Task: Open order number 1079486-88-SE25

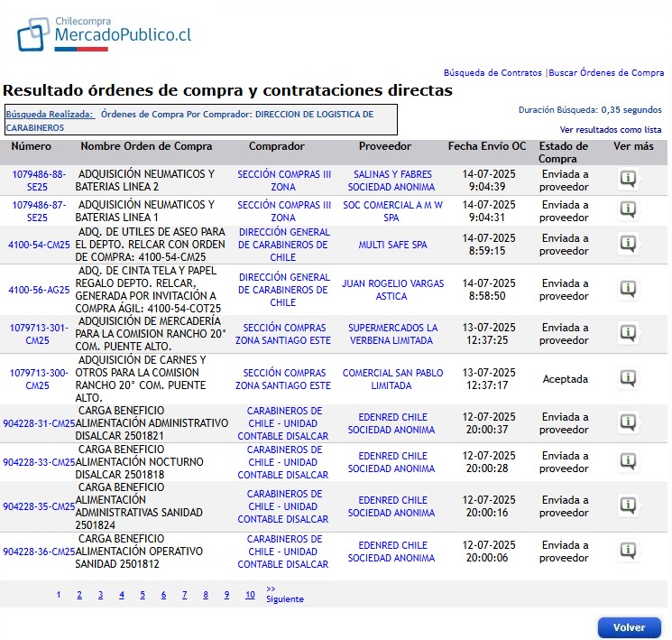Action: [x=39, y=181]
